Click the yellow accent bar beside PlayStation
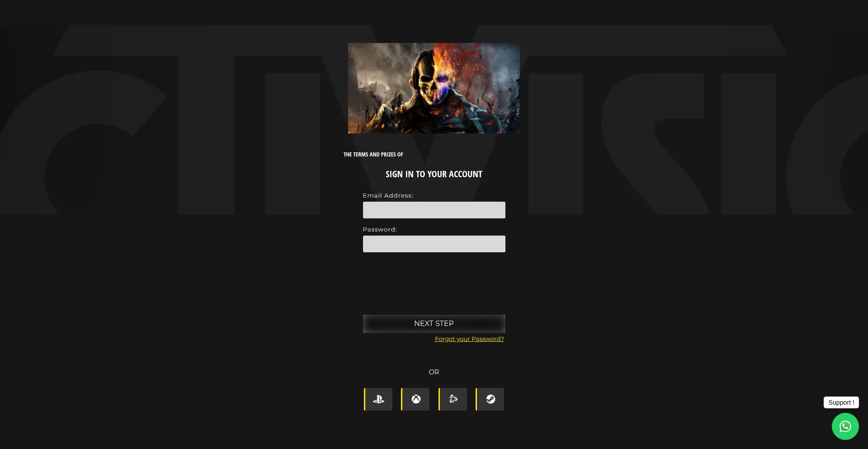 coord(364,399)
